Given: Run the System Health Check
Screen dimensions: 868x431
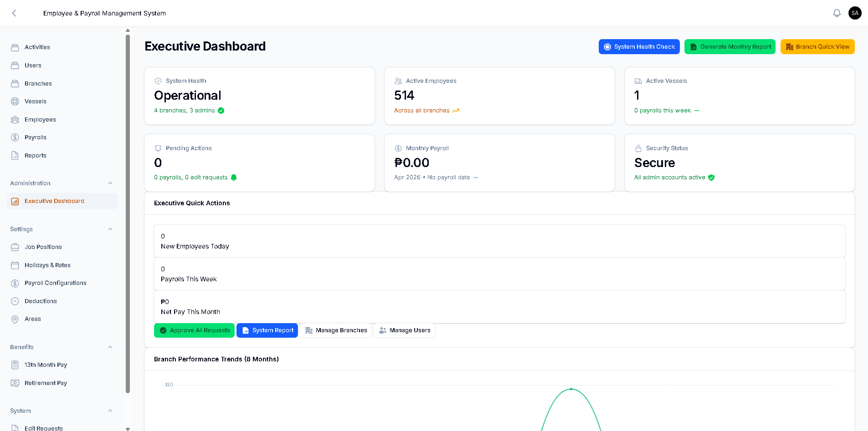Looking at the screenshot, I should coord(639,47).
